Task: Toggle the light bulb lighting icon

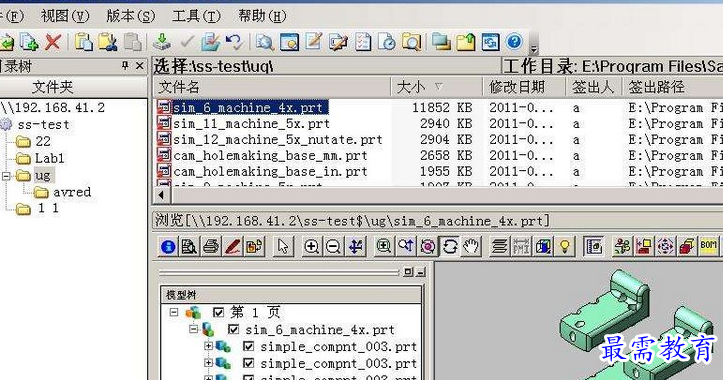Action: [x=564, y=247]
